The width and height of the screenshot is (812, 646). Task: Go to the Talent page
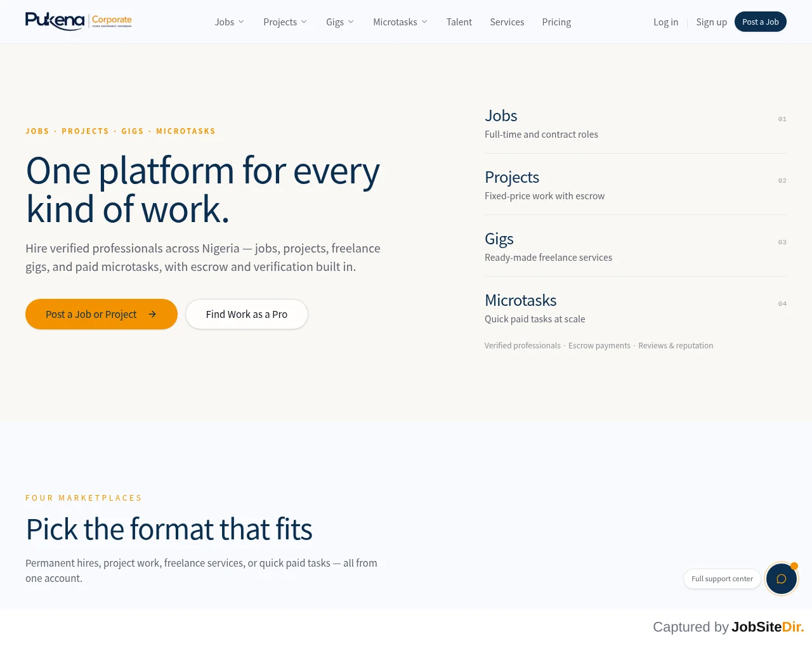pyautogui.click(x=459, y=22)
